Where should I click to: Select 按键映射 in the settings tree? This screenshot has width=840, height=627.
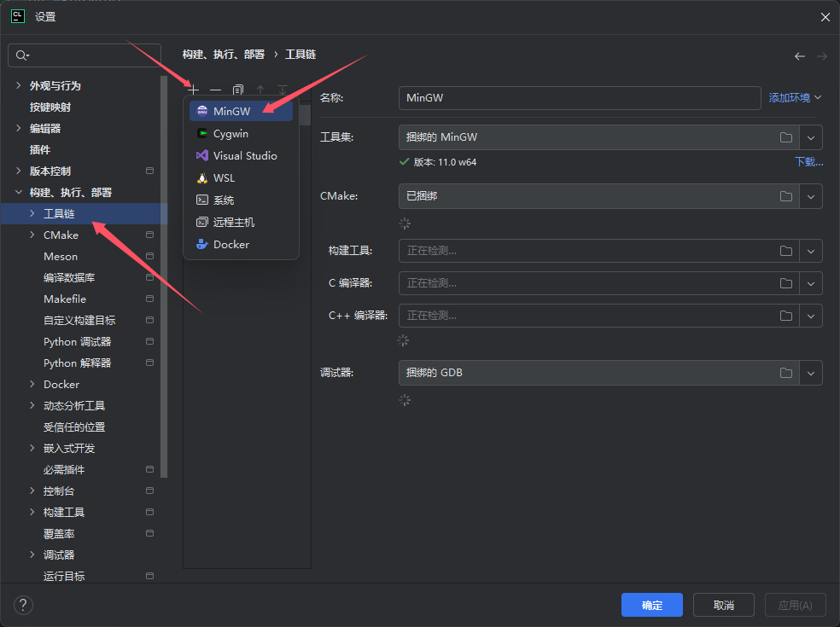[50, 107]
